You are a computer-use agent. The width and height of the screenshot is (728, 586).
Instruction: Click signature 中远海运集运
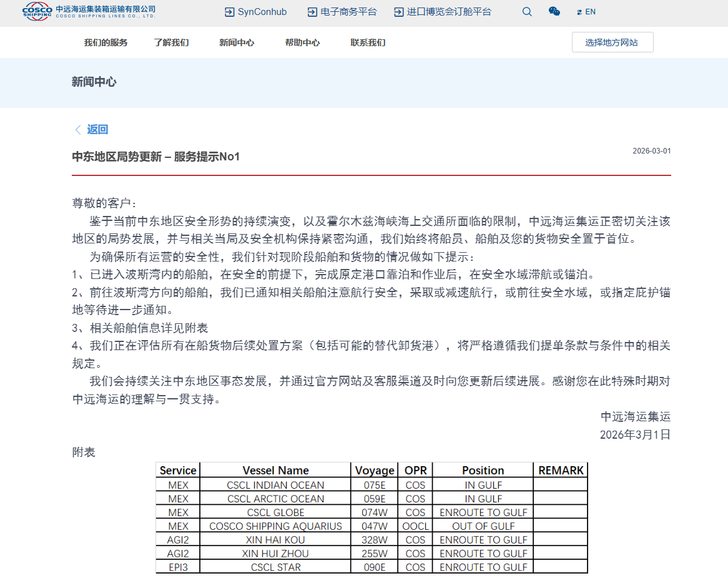tap(636, 417)
